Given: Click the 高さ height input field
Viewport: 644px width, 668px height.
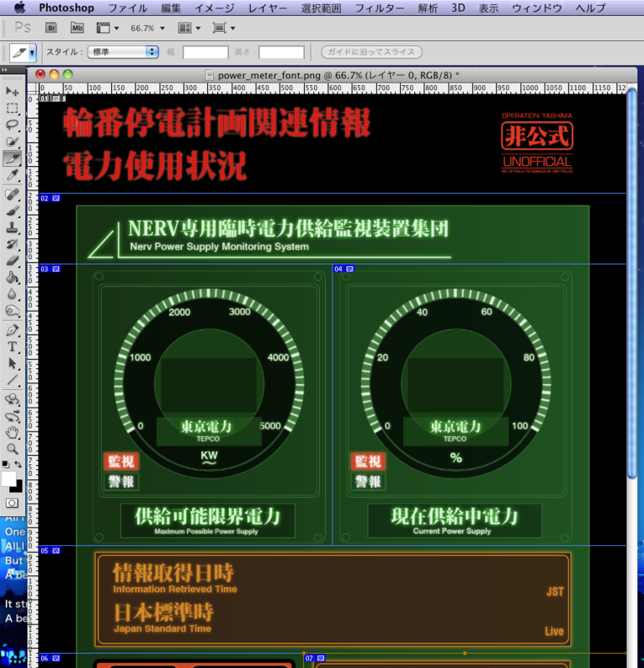Looking at the screenshot, I should click(281, 53).
